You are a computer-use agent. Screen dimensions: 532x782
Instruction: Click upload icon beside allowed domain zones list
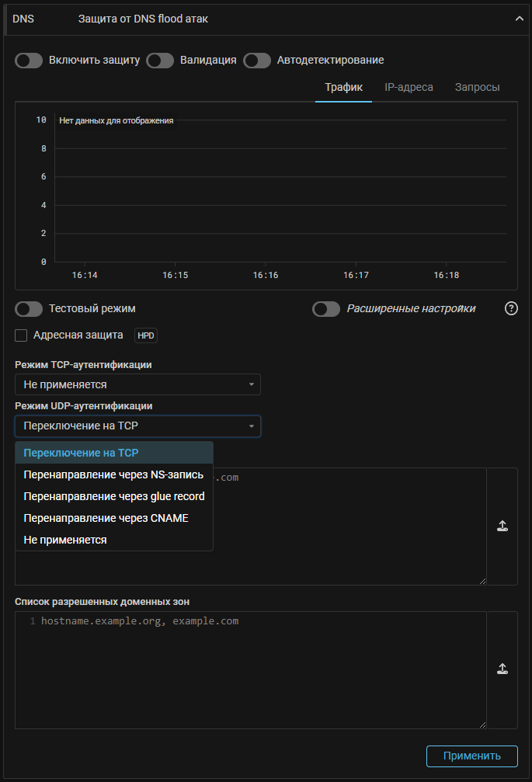point(502,669)
